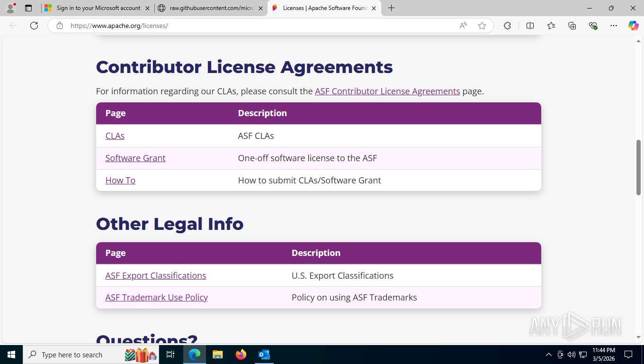Viewport: 644px width, 364px height.
Task: Open the Edge profile icon
Action: click(10, 8)
